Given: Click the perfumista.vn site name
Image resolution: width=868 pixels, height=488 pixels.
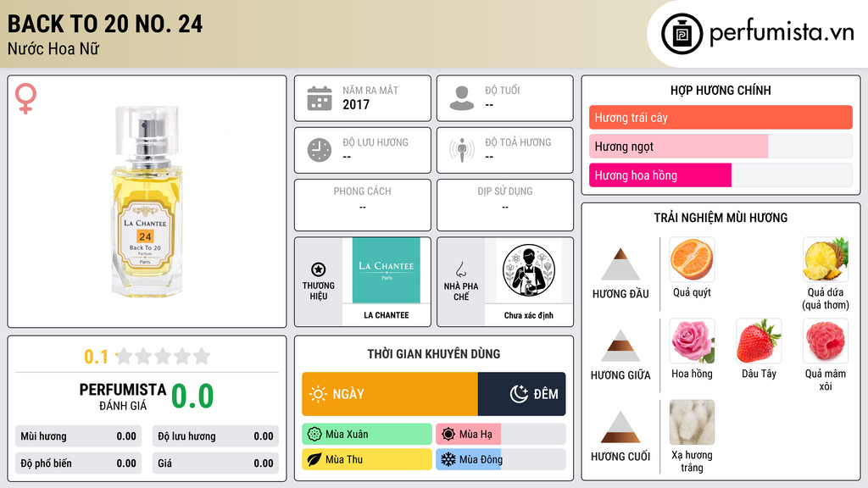Looking at the screenshot, I should [x=782, y=33].
